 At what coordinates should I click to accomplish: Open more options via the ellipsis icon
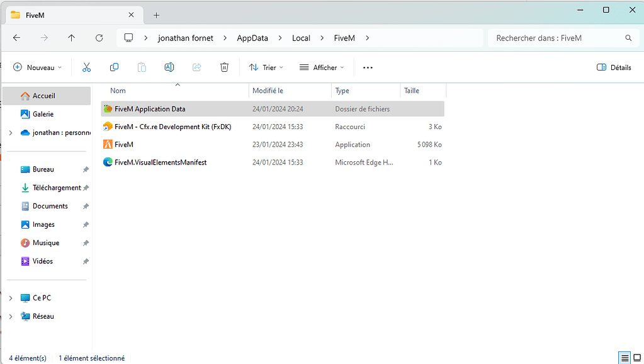click(x=368, y=67)
